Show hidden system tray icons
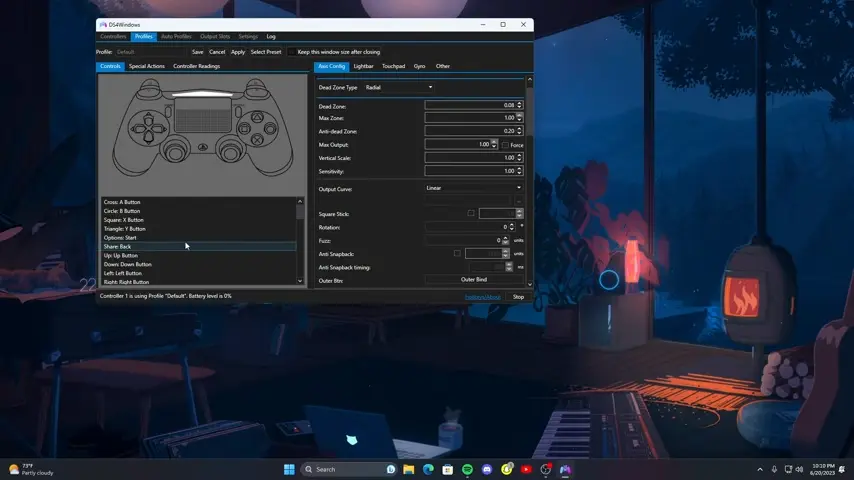854x480 pixels. click(760, 469)
